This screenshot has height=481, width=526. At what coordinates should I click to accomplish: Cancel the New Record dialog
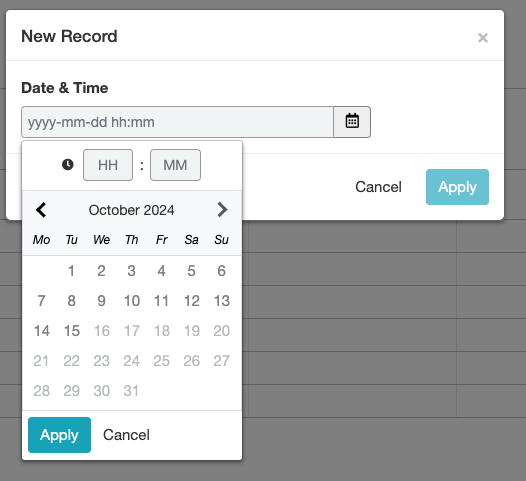378,187
